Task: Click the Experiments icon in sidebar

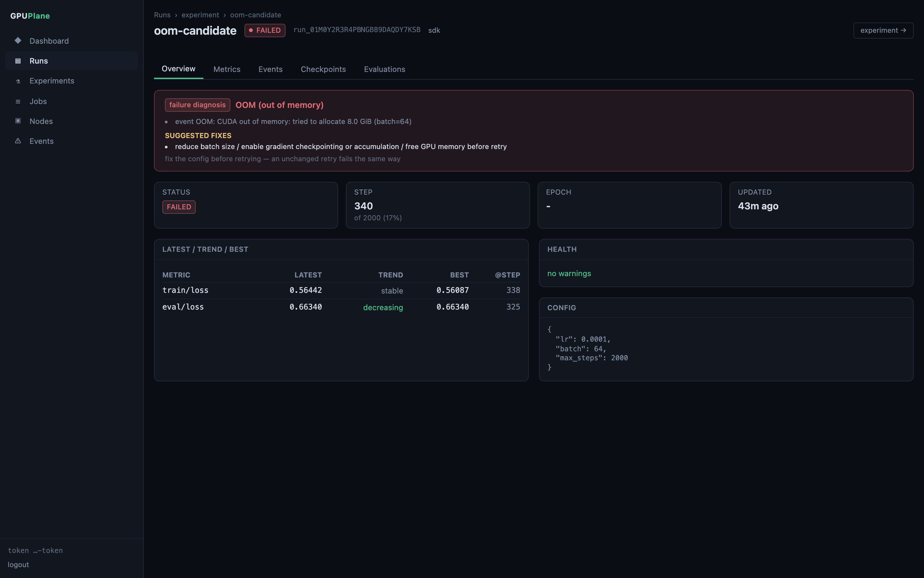Action: [x=18, y=81]
